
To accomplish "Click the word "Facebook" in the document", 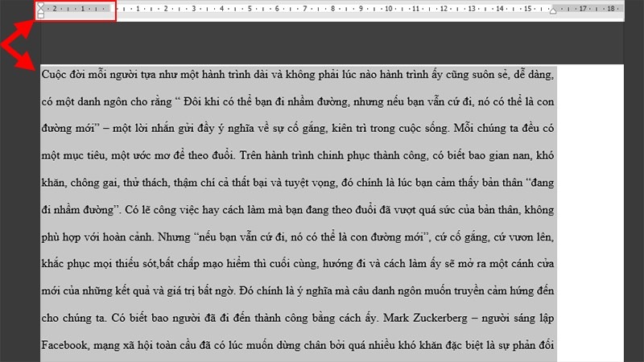I will click(x=64, y=345).
